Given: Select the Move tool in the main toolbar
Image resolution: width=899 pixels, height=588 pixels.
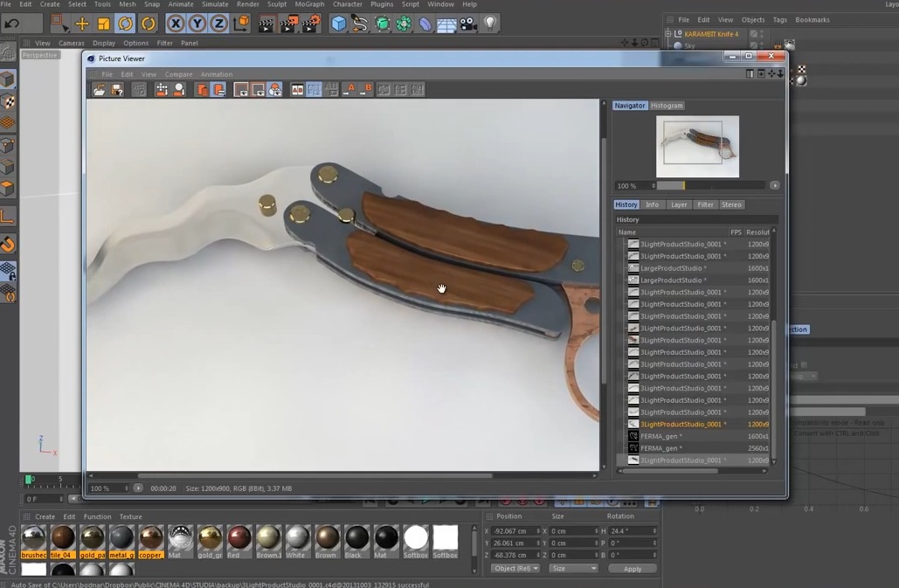Looking at the screenshot, I should pyautogui.click(x=80, y=24).
